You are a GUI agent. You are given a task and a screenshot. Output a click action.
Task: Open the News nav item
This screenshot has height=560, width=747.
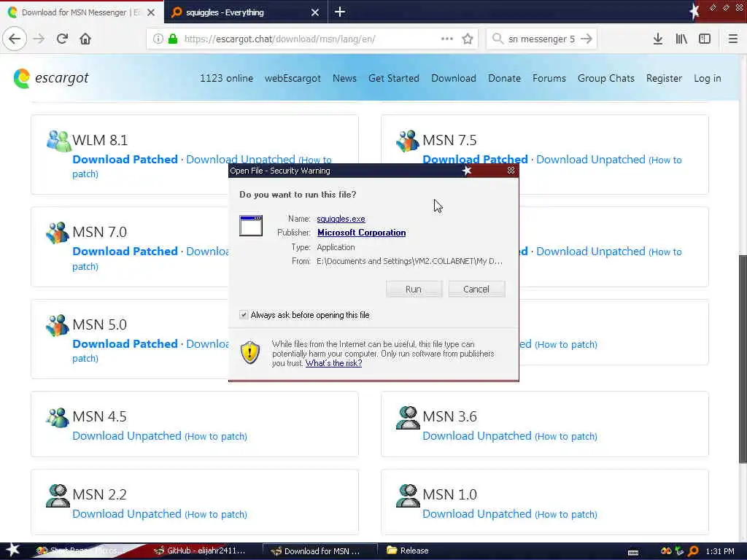(x=344, y=78)
